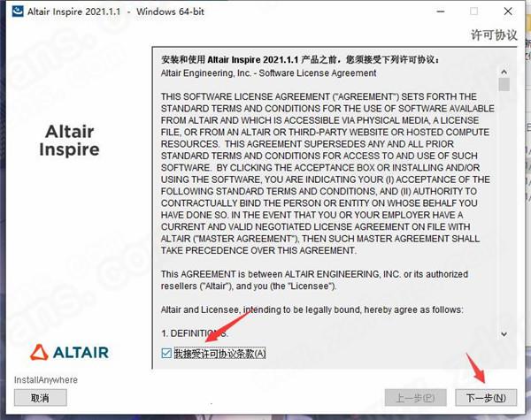Screen dimensions: 531x420
Task: Click the 取消 cancel button
Action: 41,398
